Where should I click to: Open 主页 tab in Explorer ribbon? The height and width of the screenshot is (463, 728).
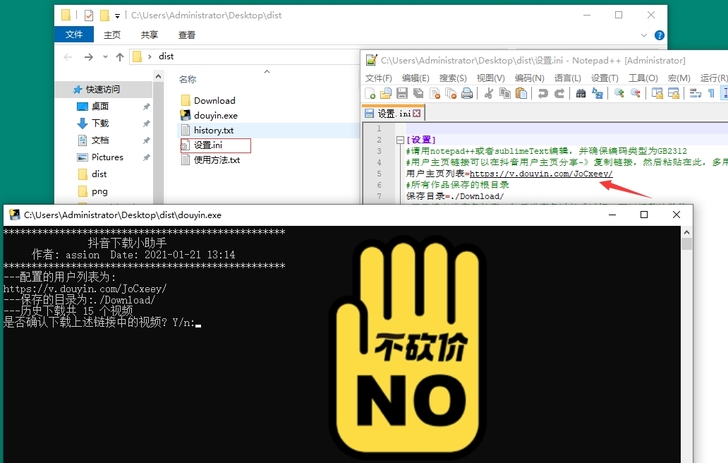coord(112,35)
